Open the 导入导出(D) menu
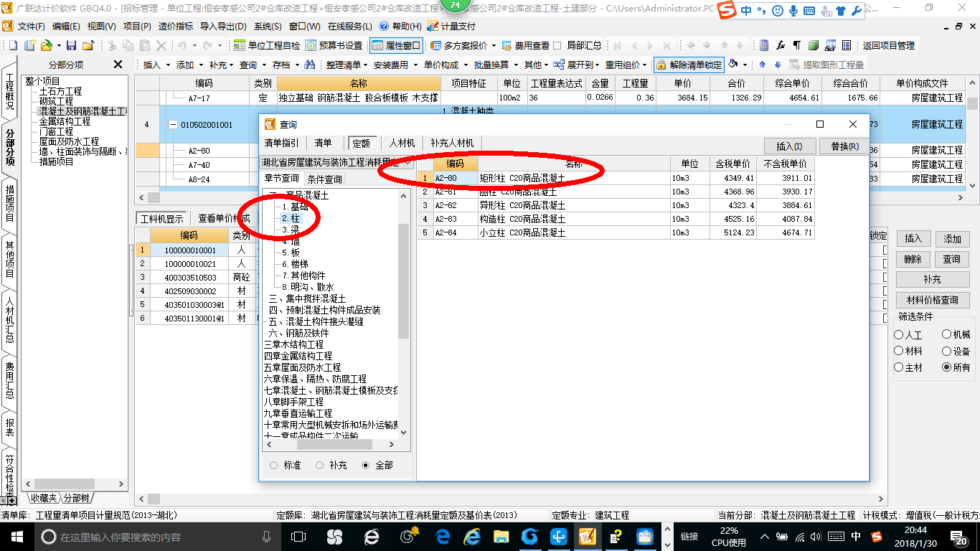 coord(223,26)
